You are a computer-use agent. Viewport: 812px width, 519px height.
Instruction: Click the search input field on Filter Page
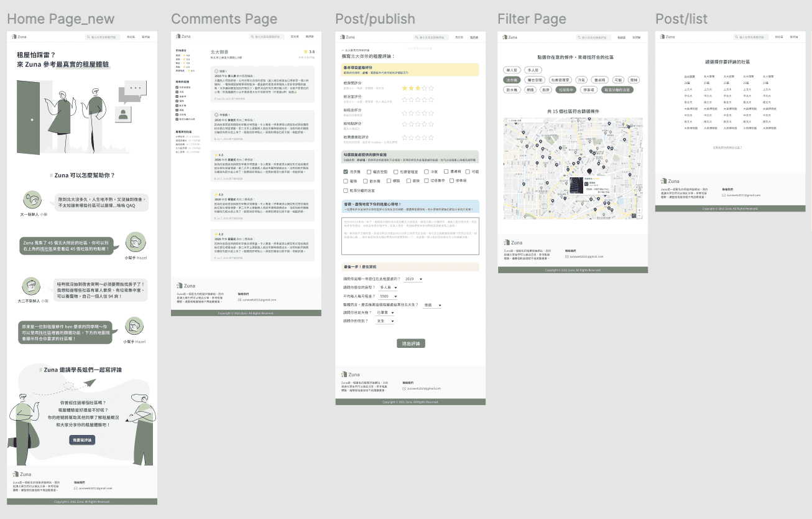(593, 37)
